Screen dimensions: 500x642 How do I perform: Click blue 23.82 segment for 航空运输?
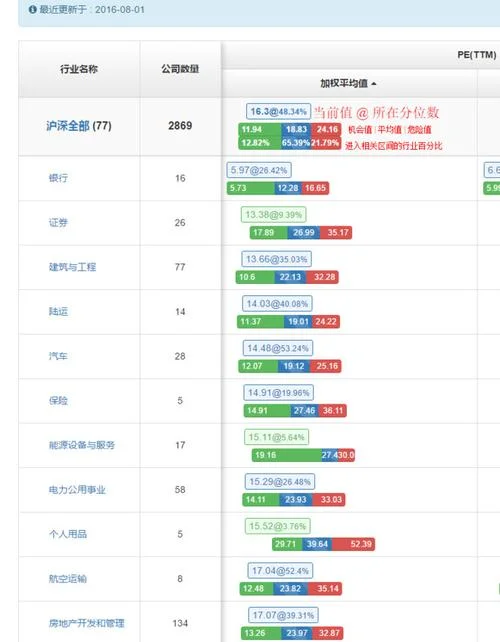[x=290, y=589]
